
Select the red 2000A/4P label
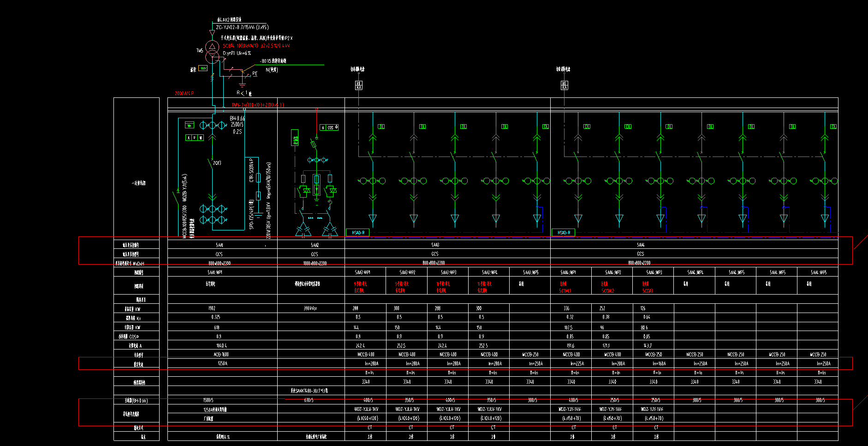pyautogui.click(x=184, y=93)
